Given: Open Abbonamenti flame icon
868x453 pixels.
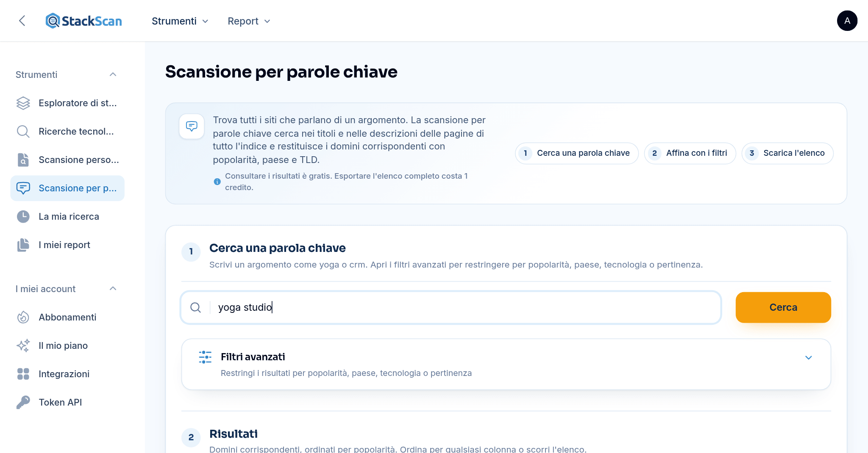Looking at the screenshot, I should [x=23, y=317].
